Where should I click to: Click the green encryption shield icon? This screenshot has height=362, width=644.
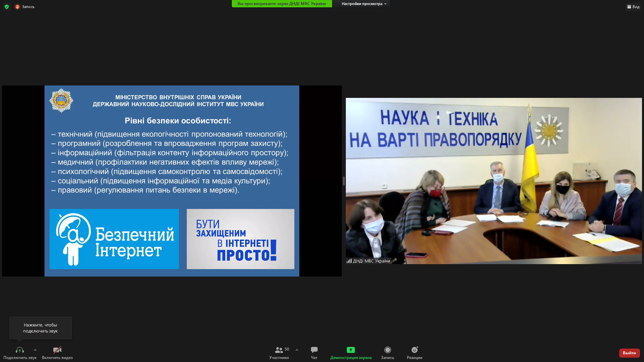(x=7, y=7)
